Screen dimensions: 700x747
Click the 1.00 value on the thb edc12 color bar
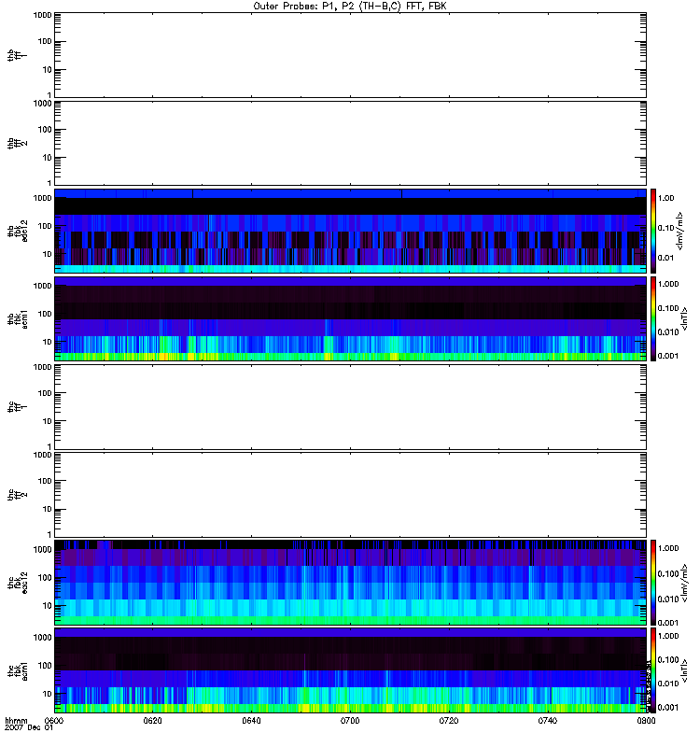(x=665, y=198)
